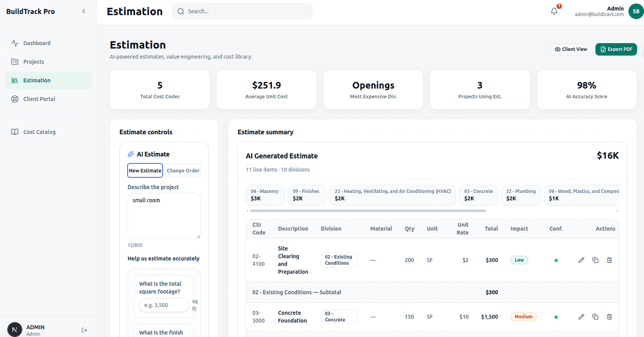The image size is (644, 337).
Task: Click the Existing Conditions Subtotal row
Action: pos(432,292)
